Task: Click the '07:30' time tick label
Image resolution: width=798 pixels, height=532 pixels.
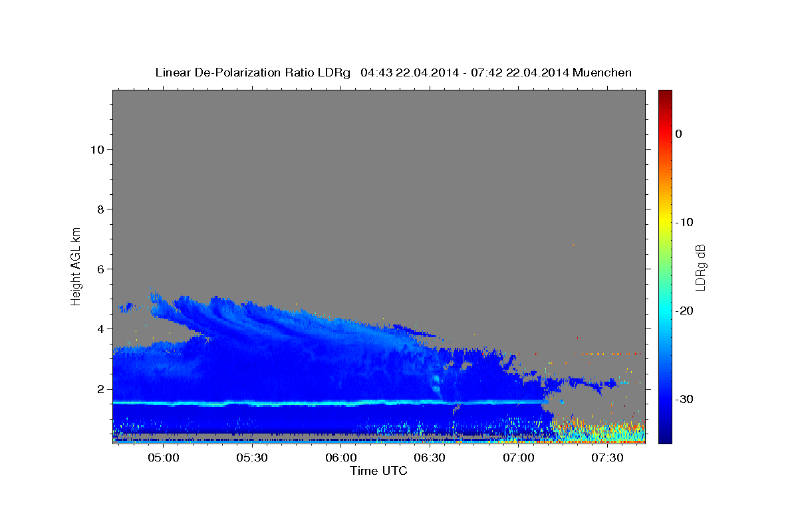Action: point(608,458)
